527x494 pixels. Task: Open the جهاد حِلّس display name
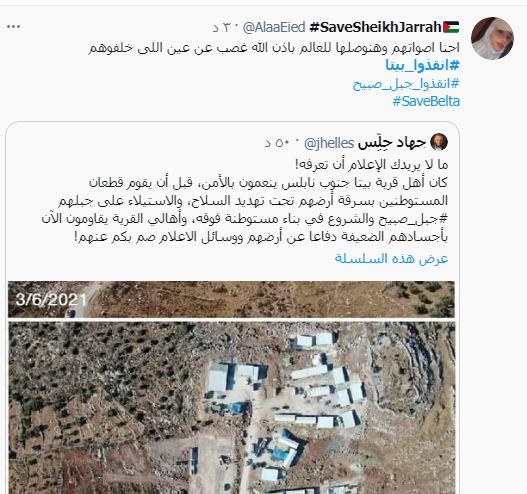click(392, 143)
